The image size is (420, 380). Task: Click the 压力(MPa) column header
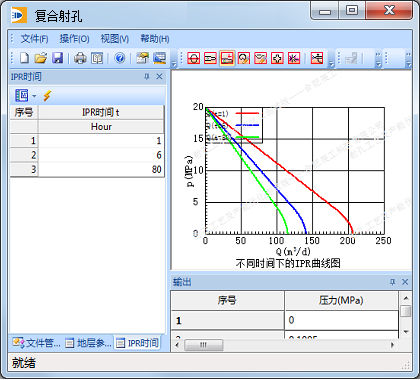[x=341, y=300]
